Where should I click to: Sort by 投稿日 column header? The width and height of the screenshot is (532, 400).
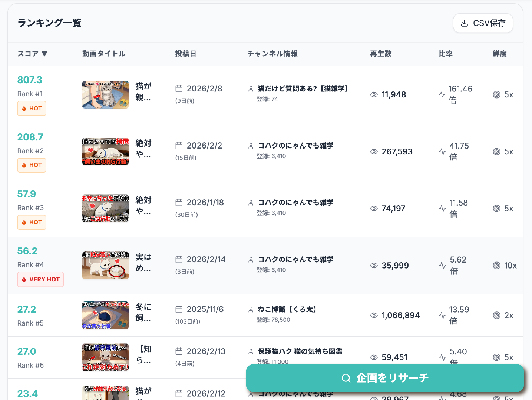point(185,54)
